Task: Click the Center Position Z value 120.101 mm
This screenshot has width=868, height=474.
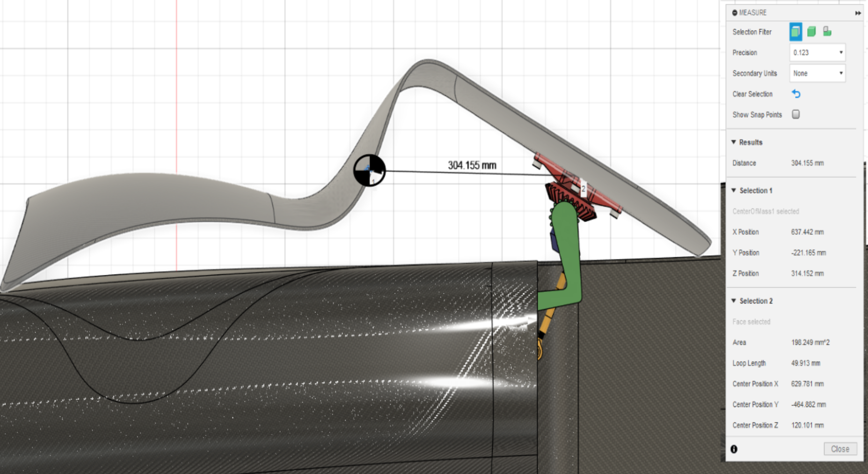Action: tap(808, 425)
